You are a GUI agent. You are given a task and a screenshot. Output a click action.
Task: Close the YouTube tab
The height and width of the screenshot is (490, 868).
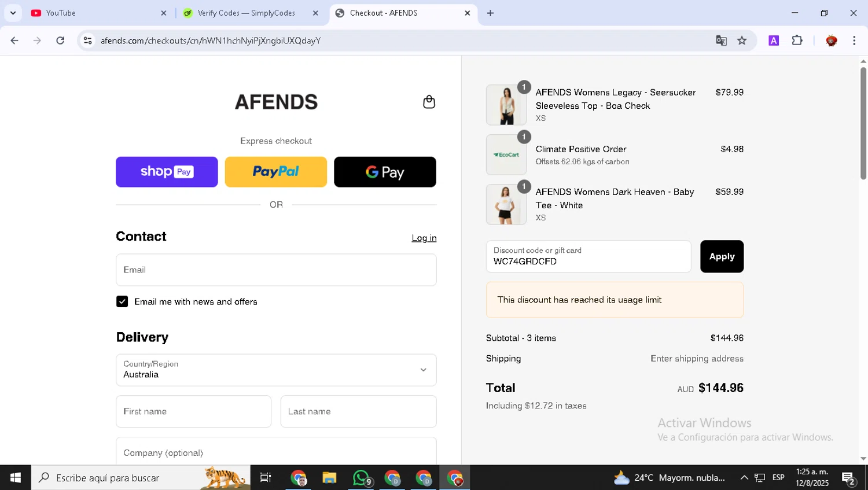pos(163,13)
